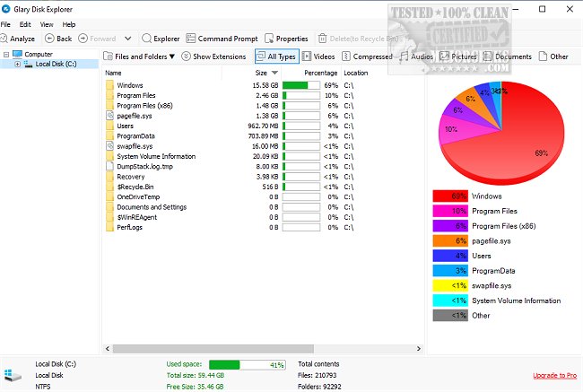Select the Users folder icon
The width and height of the screenshot is (583, 392).
pyautogui.click(x=109, y=126)
